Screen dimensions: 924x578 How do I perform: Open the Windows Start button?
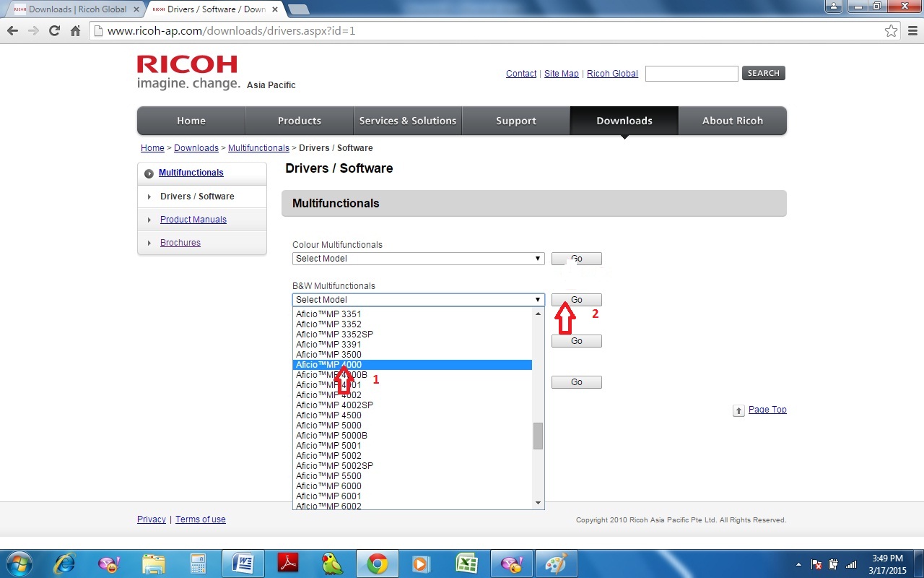(x=18, y=564)
